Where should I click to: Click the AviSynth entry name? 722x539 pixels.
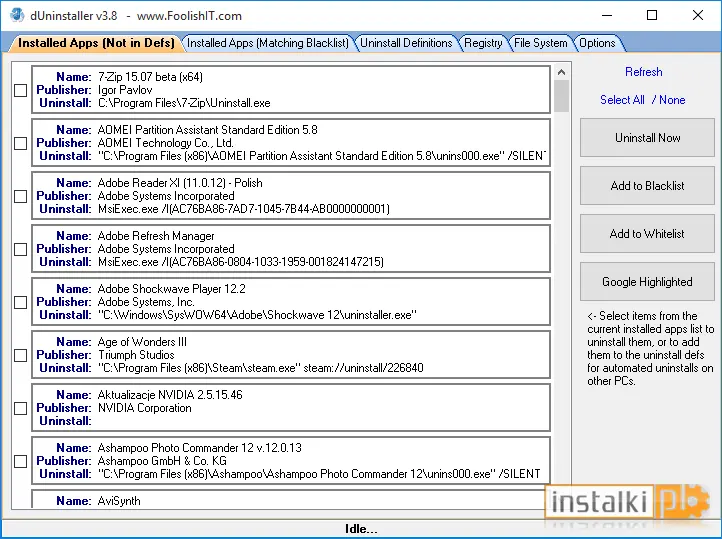(x=119, y=501)
